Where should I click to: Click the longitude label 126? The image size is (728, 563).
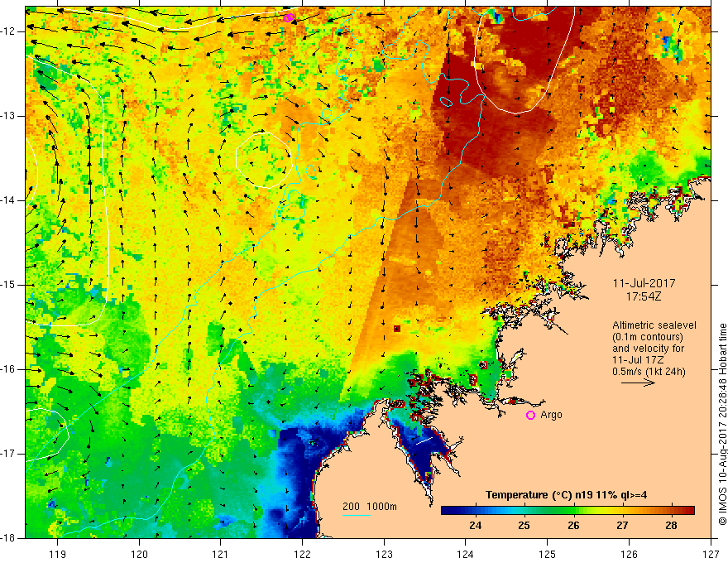click(629, 554)
